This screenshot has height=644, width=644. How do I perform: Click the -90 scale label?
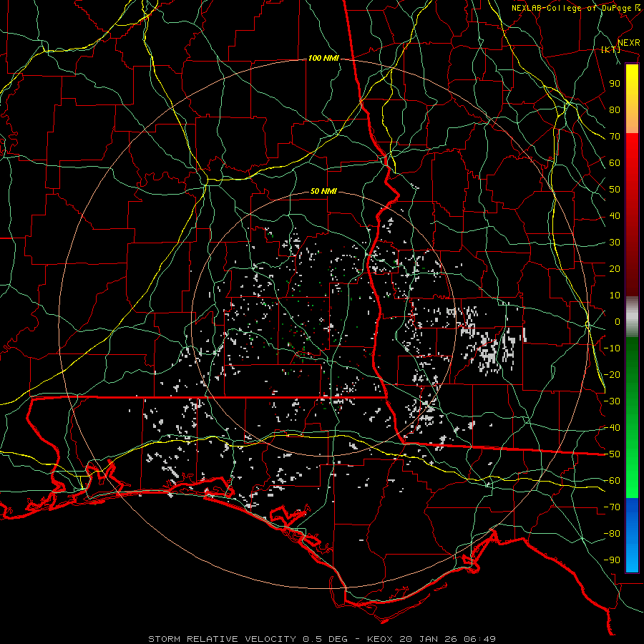612,560
